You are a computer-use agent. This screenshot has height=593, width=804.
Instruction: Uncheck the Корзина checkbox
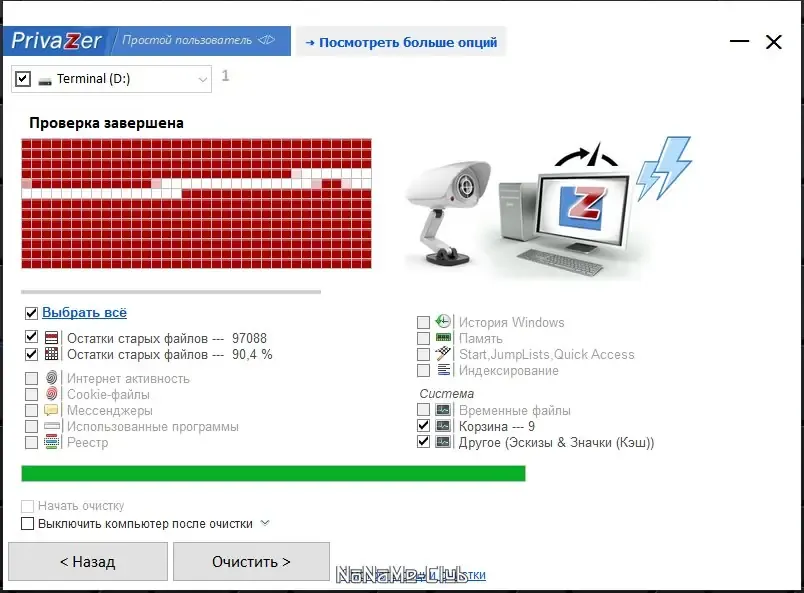[423, 426]
